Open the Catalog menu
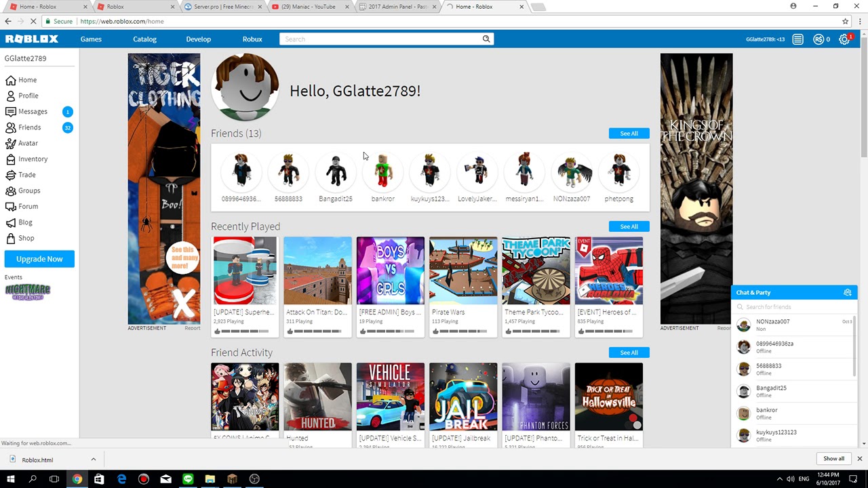This screenshot has width=868, height=488. [144, 39]
